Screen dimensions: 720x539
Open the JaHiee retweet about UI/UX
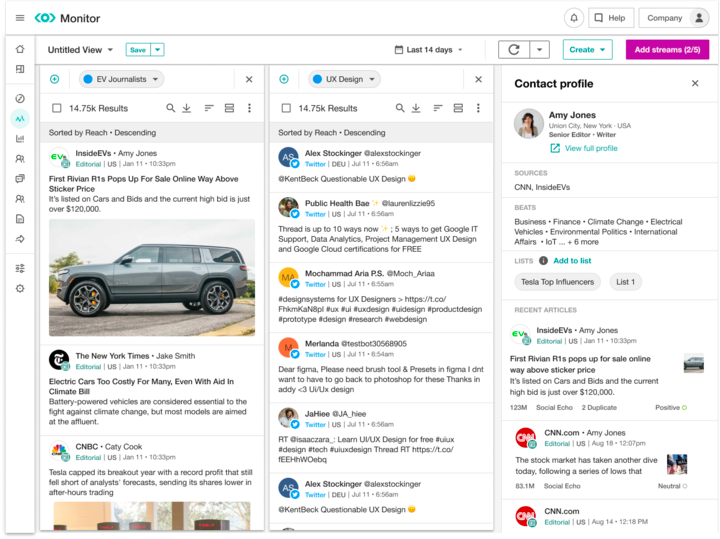pyautogui.click(x=381, y=438)
